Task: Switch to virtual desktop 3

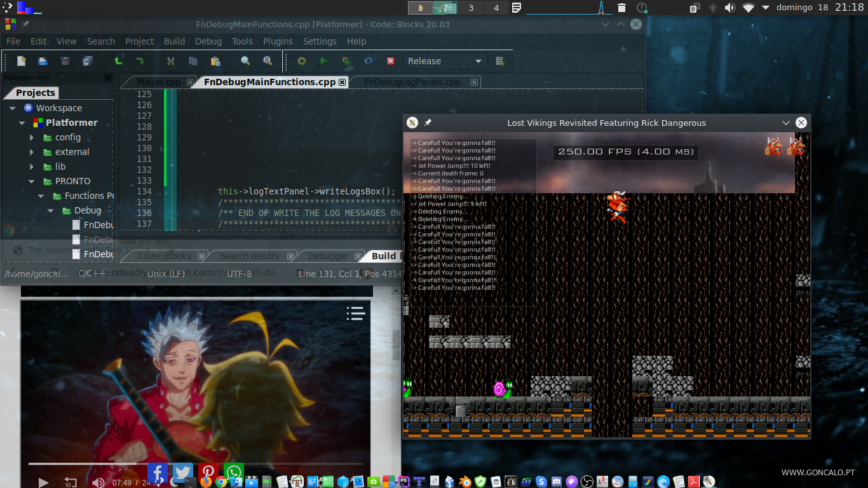Action: (471, 8)
